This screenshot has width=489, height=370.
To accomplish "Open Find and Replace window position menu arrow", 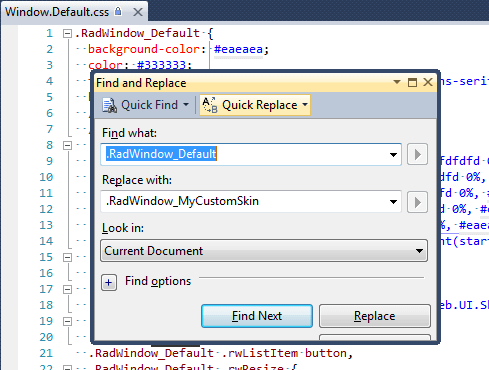I will pyautogui.click(x=397, y=82).
